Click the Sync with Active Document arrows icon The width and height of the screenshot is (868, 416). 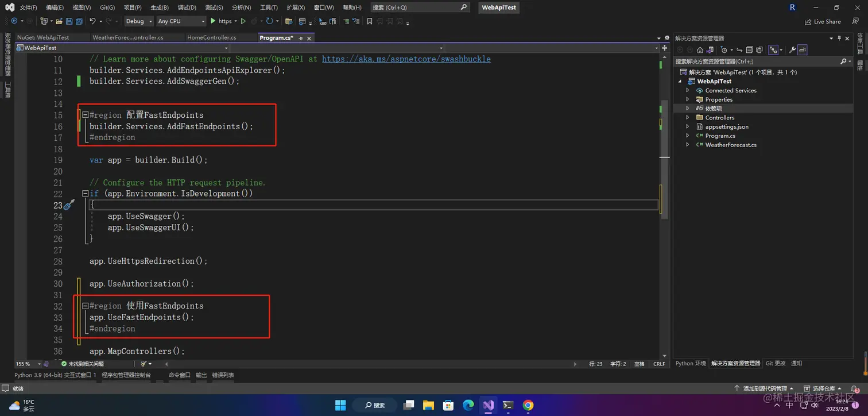pos(739,50)
